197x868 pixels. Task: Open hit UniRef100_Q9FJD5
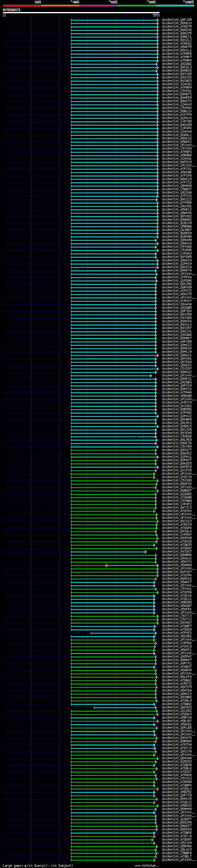point(177,20)
